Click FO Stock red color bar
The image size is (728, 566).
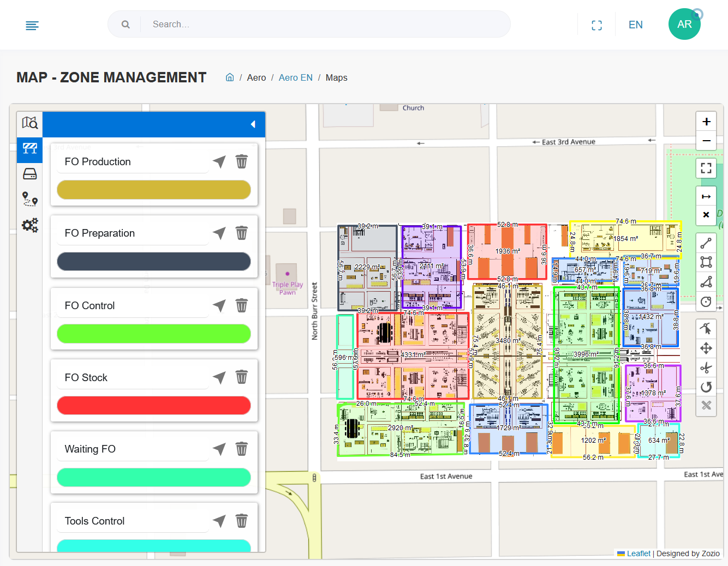click(154, 406)
